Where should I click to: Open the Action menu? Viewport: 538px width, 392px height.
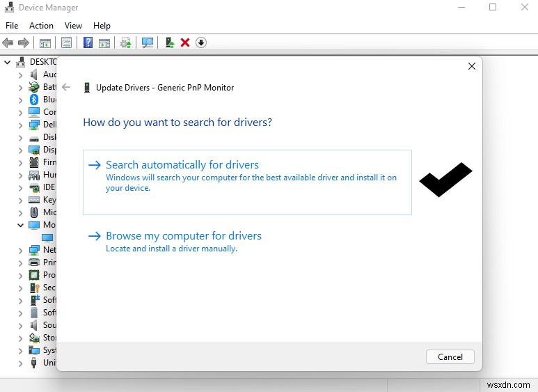tap(41, 26)
